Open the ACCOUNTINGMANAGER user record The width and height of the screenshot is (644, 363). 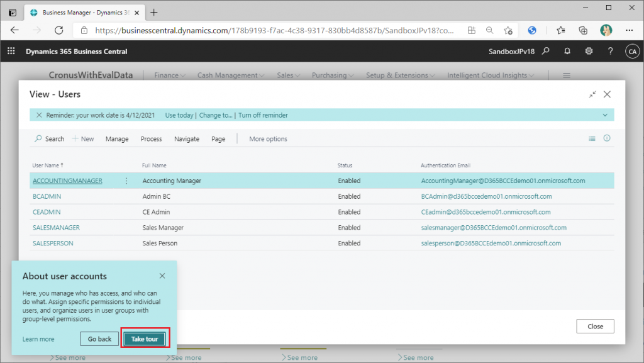(67, 181)
